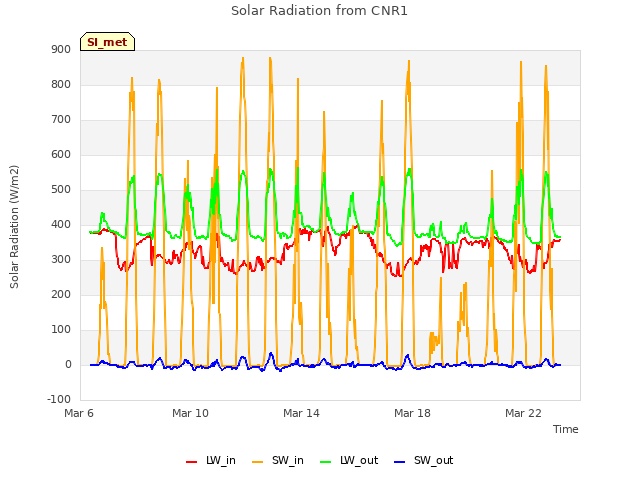Toggle the SW_in legend entry
This screenshot has height=480, width=640.
pyautogui.click(x=278, y=461)
